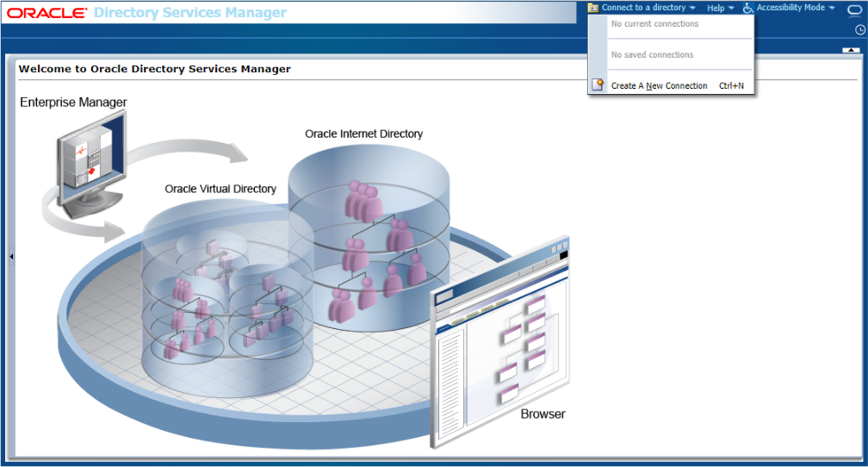Click the Directory Services Manager title
This screenshot has width=868, height=467.
click(x=189, y=13)
